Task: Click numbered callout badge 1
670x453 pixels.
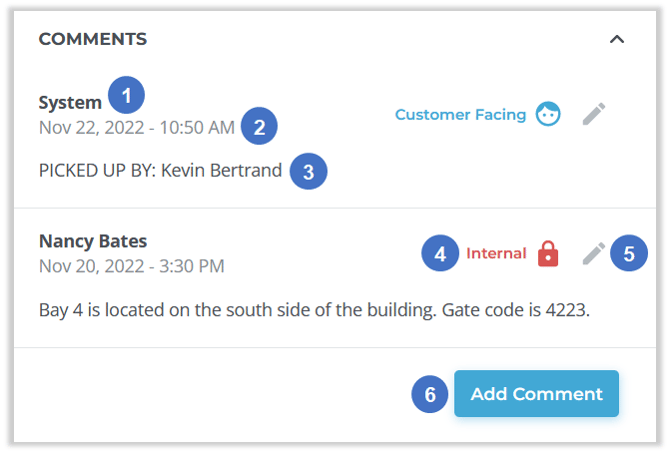Action: click(127, 96)
